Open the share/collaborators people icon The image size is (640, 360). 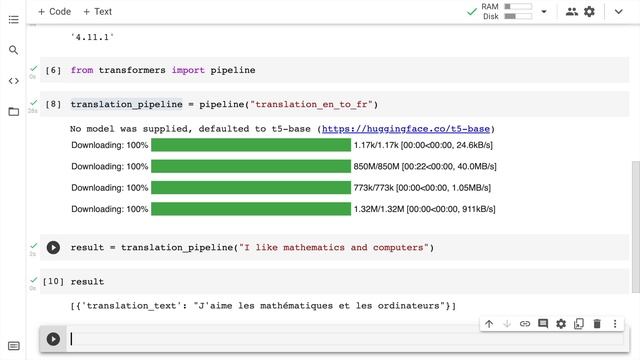571,11
